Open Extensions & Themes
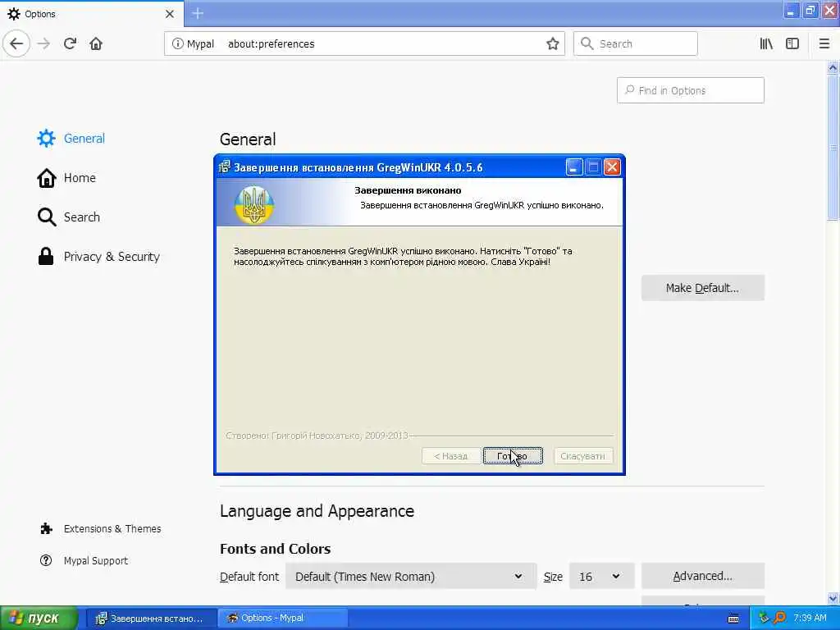The image size is (840, 630). pos(101,529)
